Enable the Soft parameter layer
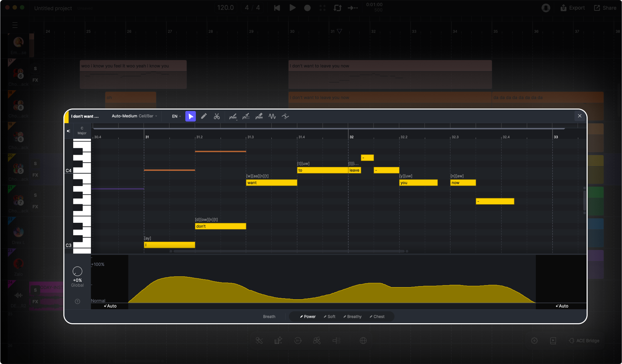622x364 pixels. click(x=329, y=316)
